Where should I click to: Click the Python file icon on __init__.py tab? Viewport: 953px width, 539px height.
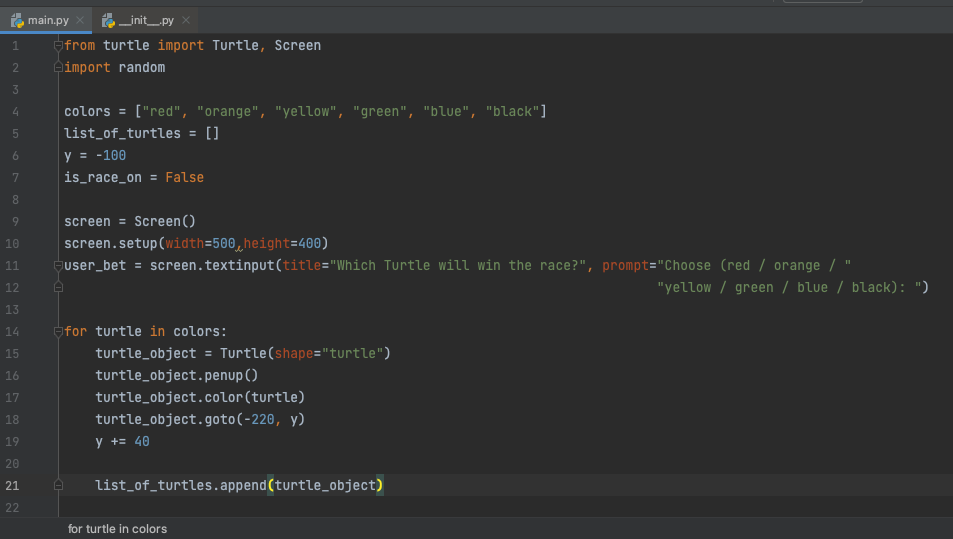[108, 21]
